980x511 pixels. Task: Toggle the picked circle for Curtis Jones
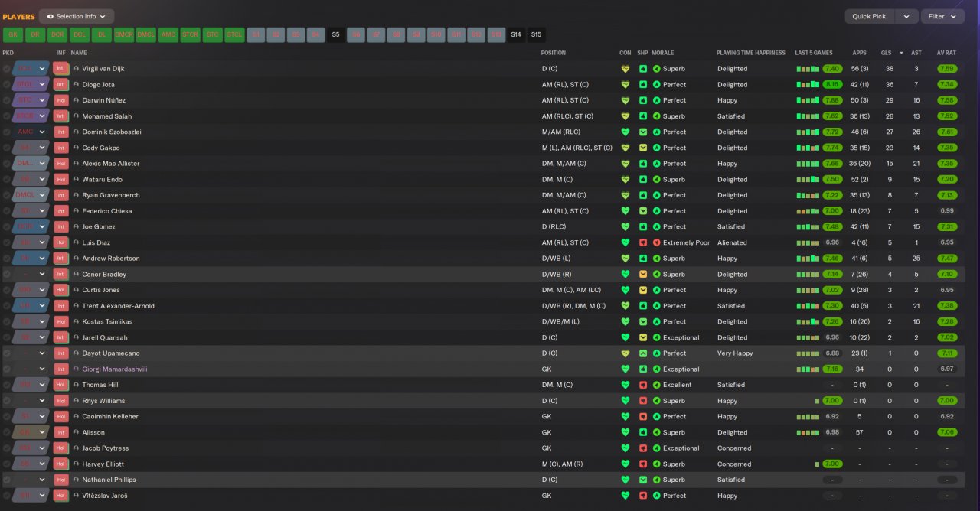[7, 290]
